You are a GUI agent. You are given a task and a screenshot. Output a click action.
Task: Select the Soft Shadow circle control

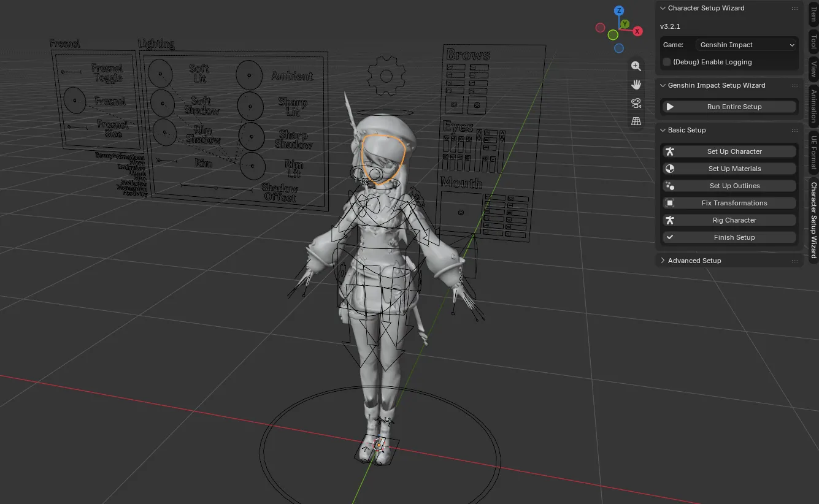pos(163,103)
